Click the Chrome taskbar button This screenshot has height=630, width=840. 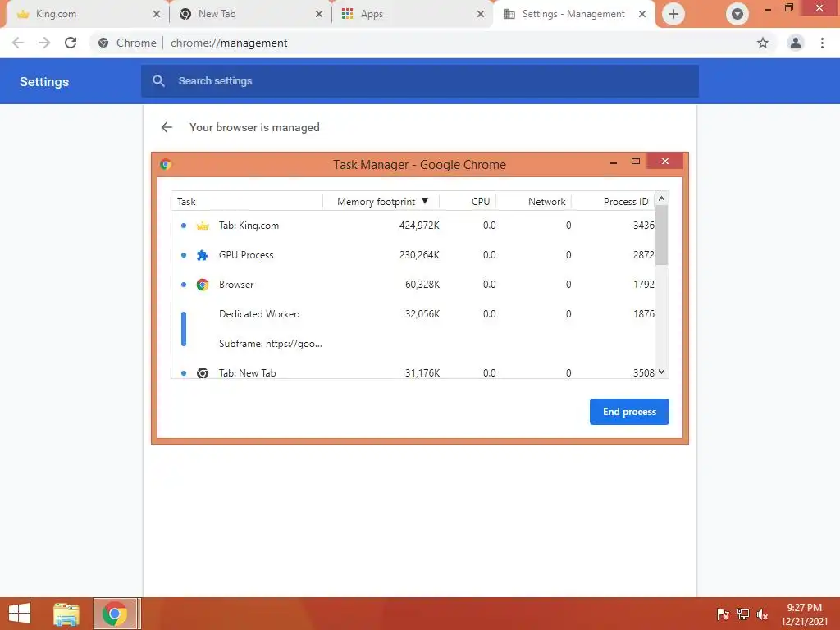pos(115,614)
